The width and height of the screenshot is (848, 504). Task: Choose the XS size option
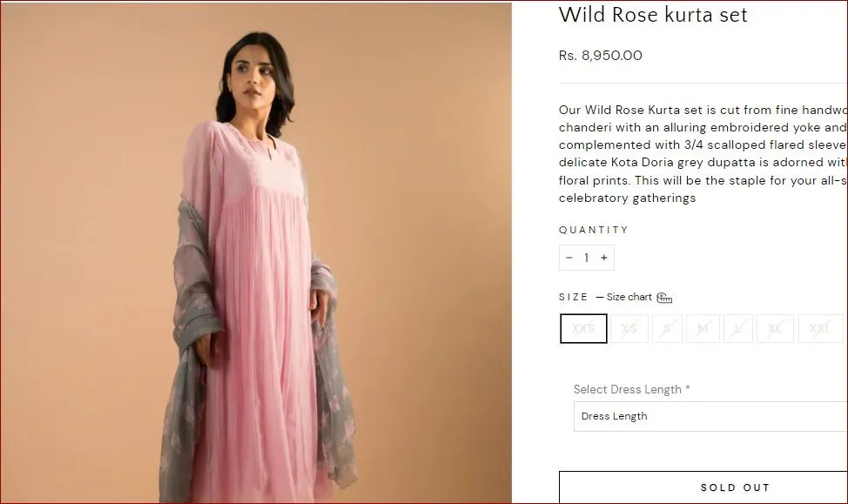[629, 329]
